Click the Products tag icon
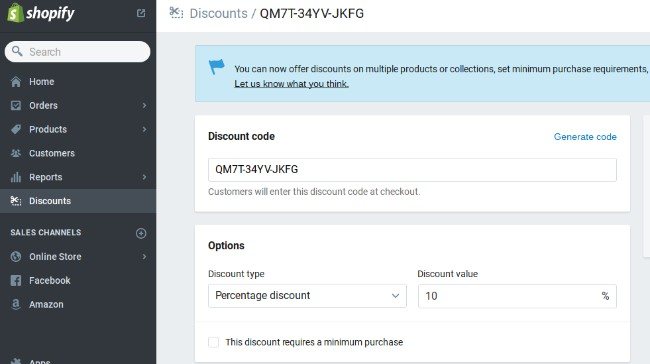 click(16, 129)
